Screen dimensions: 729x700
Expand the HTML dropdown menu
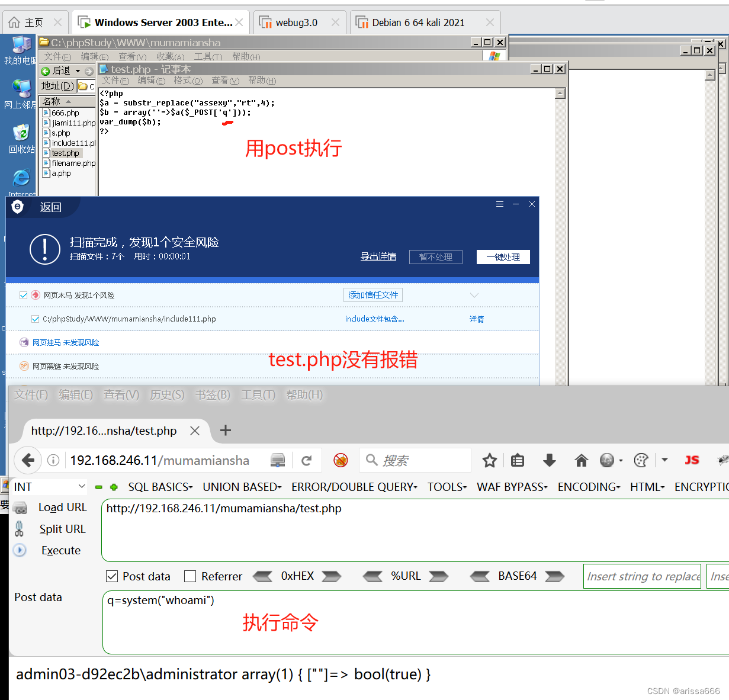coord(647,487)
